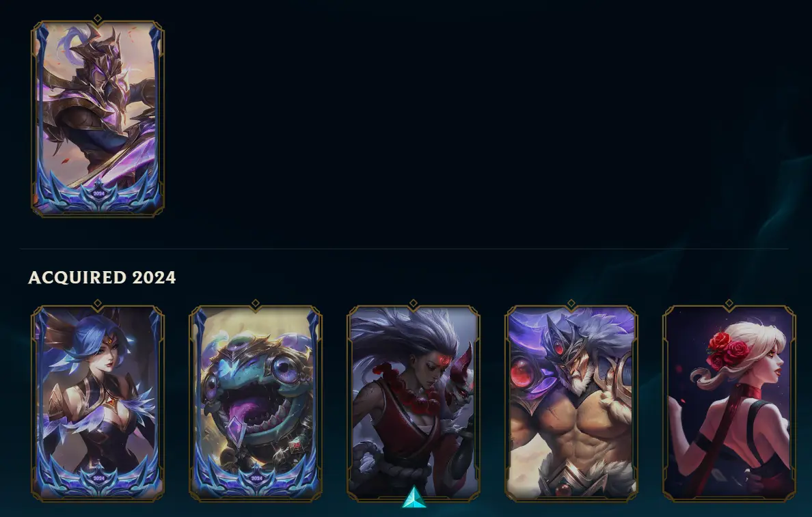The image size is (812, 517).
Task: Click diamond marker atop fox mask card
Action: click(414, 303)
